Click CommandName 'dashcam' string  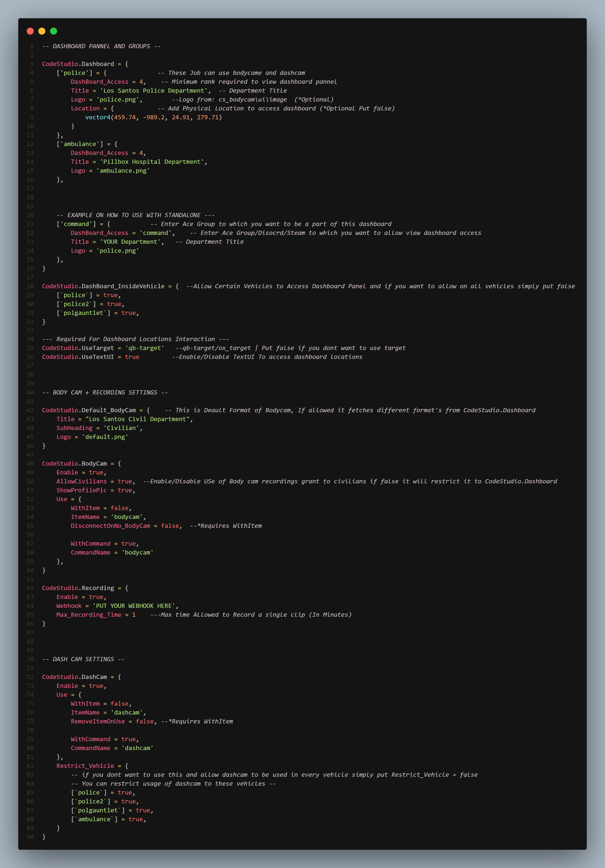pos(137,748)
